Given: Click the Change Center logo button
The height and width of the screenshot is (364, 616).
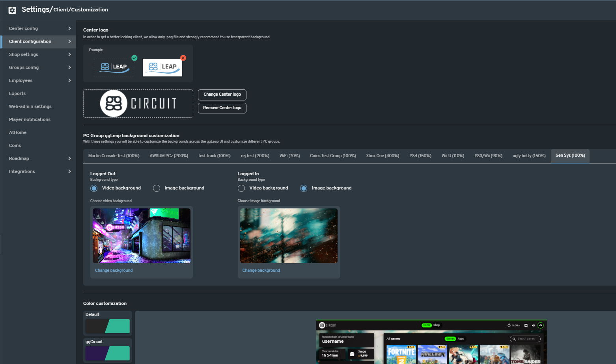Looking at the screenshot, I should click(x=222, y=95).
